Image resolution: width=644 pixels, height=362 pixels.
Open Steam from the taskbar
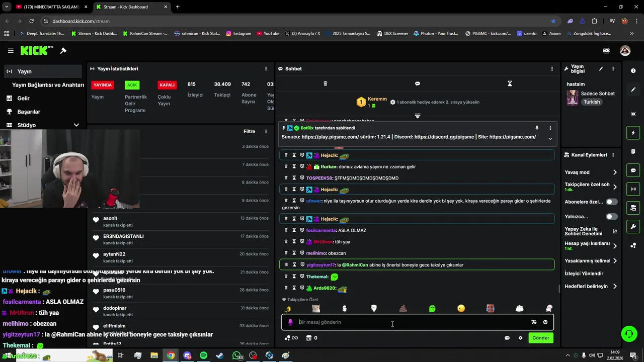click(x=220, y=355)
